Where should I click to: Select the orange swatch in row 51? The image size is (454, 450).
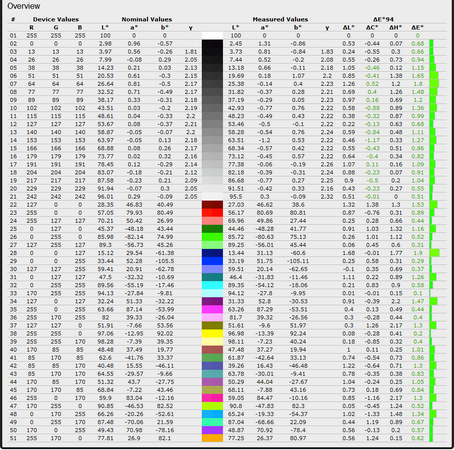tap(212, 438)
